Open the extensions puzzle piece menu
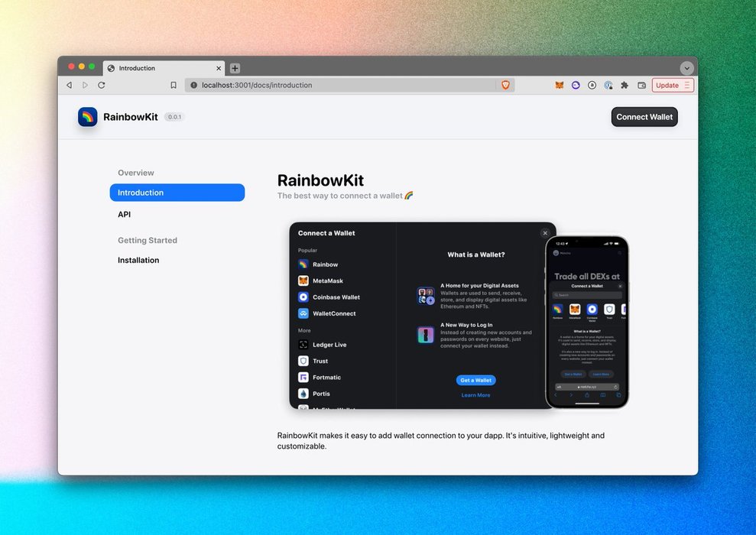Viewport: 756px width, 535px height. (x=625, y=85)
